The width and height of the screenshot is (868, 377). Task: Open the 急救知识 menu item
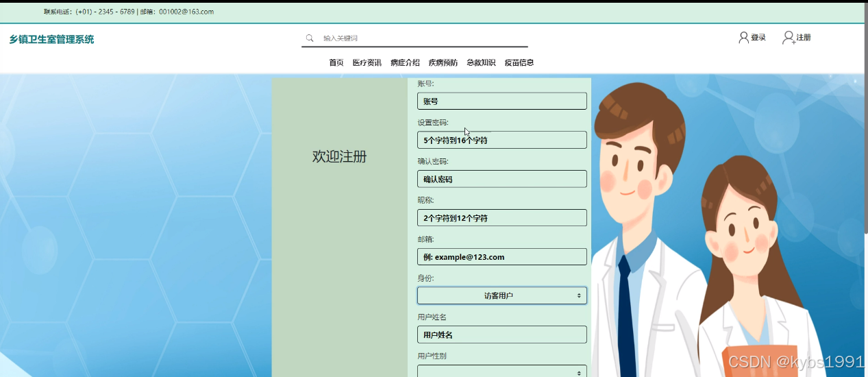click(x=481, y=62)
